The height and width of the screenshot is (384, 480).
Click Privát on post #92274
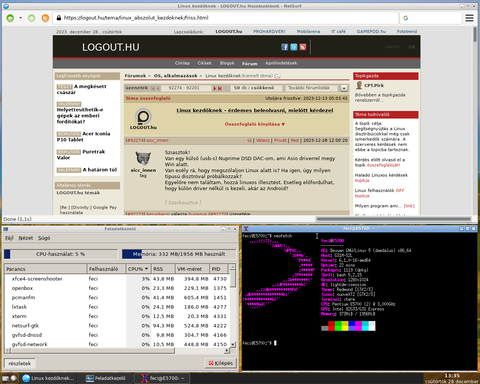(280, 140)
